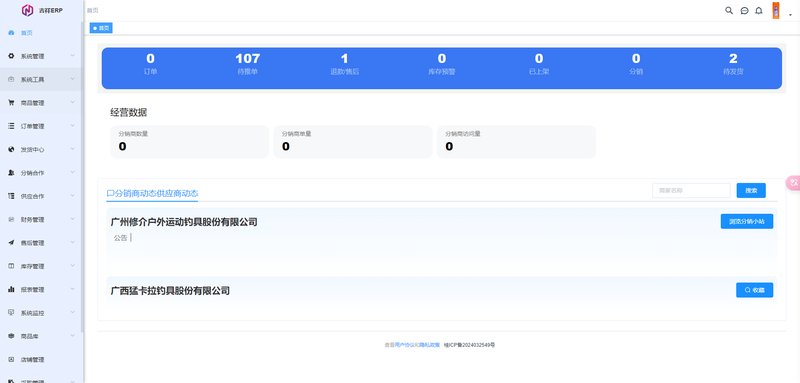800x383 pixels.
Task: Expand 商品库 using its chevron
Action: pos(72,336)
